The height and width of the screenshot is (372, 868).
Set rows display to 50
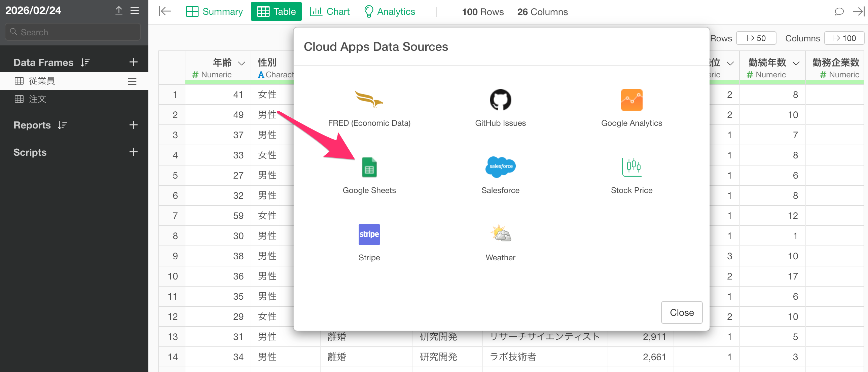(x=756, y=38)
